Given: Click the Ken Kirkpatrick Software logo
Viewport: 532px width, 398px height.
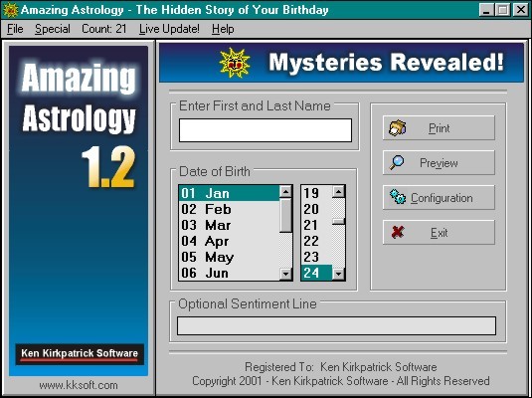Looking at the screenshot, I should point(80,354).
